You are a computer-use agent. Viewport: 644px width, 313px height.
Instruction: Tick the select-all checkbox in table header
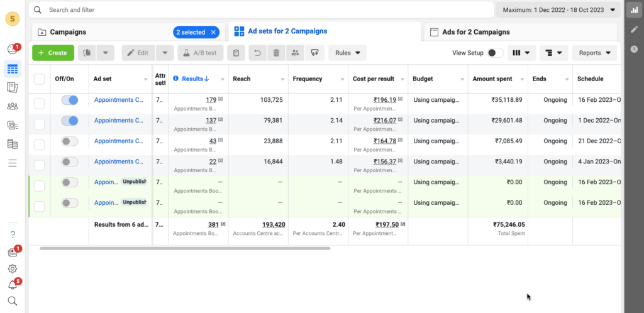pos(40,79)
